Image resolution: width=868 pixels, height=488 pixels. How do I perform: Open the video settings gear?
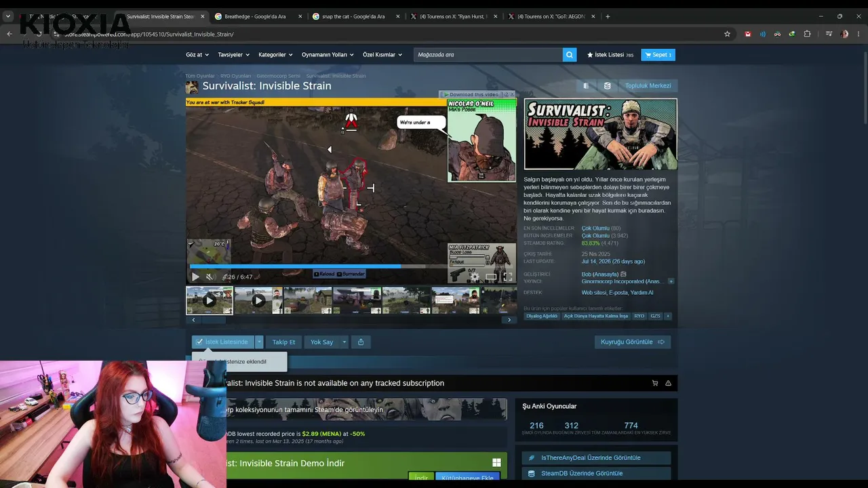474,277
